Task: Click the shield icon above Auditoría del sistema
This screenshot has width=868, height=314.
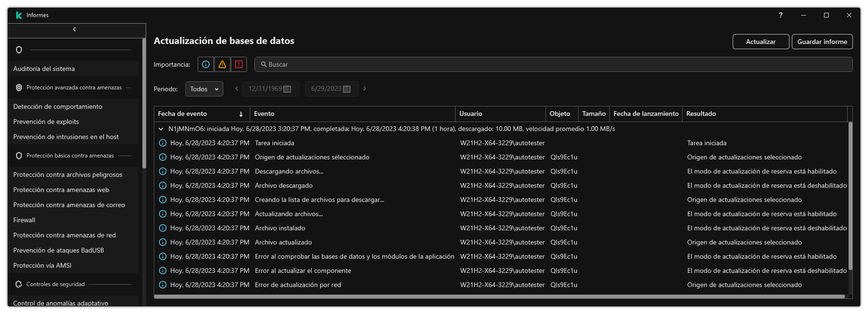Action: pyautogui.click(x=19, y=50)
